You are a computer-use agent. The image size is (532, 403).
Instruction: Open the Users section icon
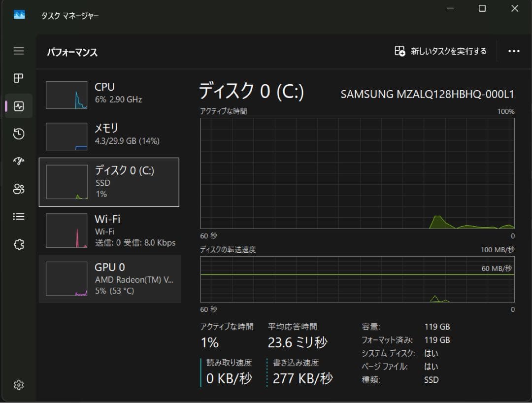coord(18,189)
